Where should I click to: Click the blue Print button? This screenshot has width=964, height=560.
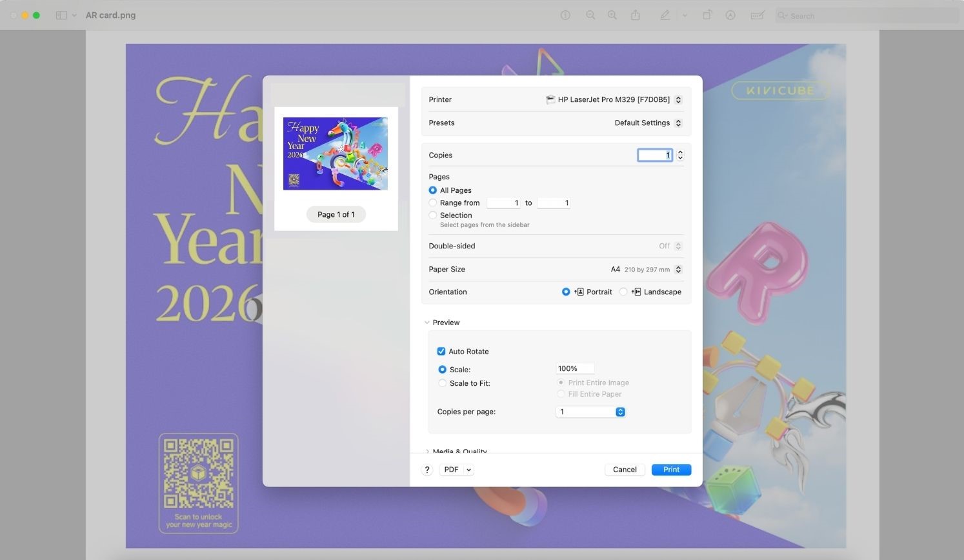point(671,470)
